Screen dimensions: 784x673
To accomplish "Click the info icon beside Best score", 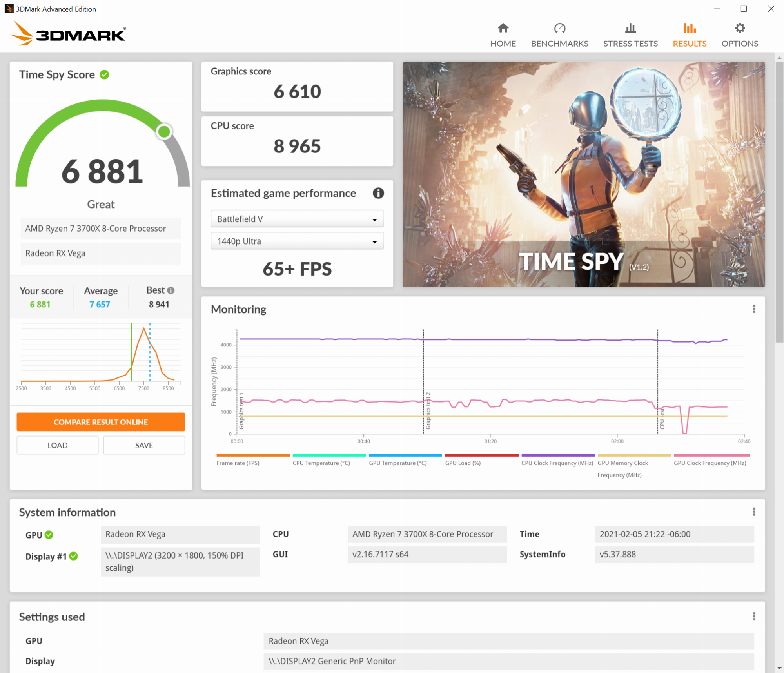I will [171, 290].
